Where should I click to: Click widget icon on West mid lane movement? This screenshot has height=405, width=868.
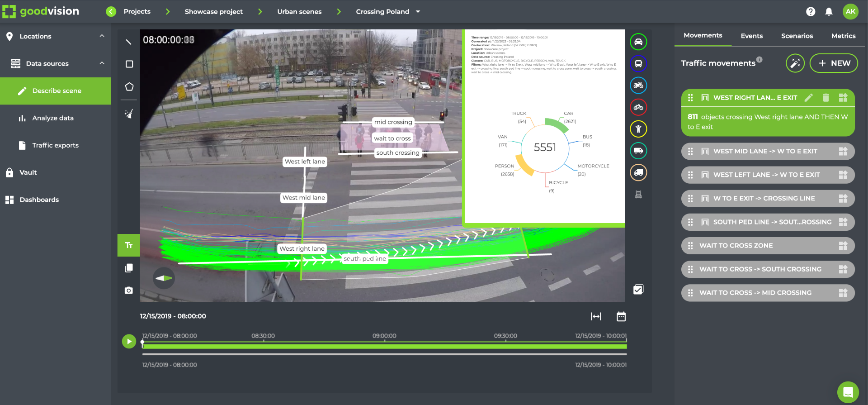pyautogui.click(x=843, y=151)
